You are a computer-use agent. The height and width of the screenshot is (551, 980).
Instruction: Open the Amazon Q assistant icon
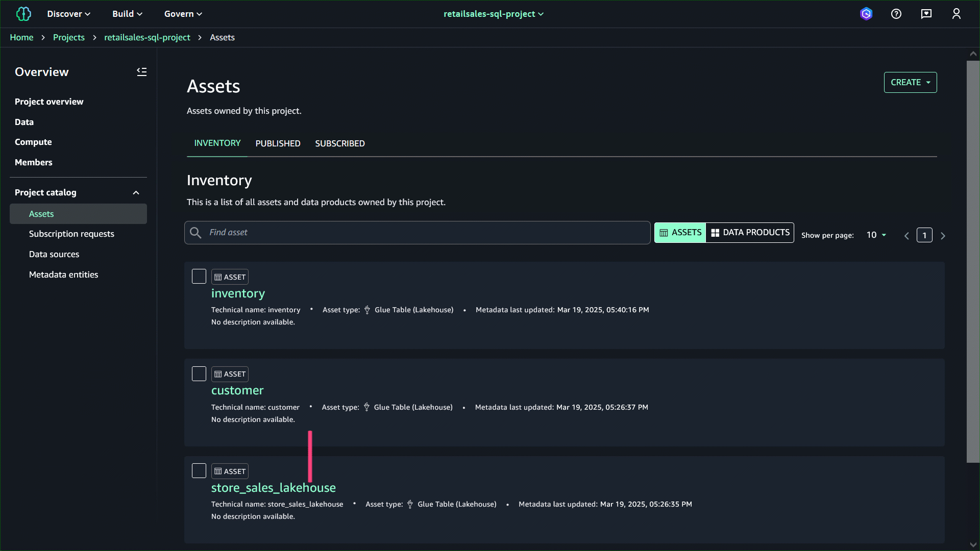pyautogui.click(x=866, y=14)
